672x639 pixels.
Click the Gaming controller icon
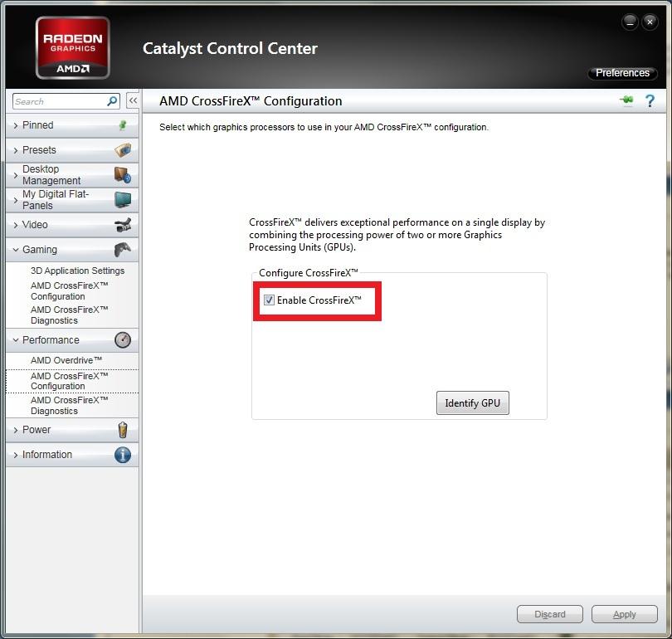(x=123, y=250)
